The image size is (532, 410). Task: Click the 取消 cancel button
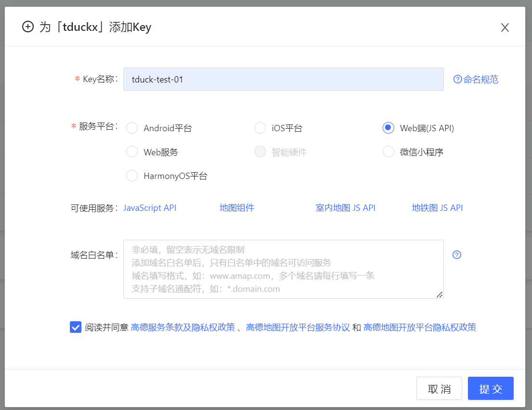tap(439, 388)
